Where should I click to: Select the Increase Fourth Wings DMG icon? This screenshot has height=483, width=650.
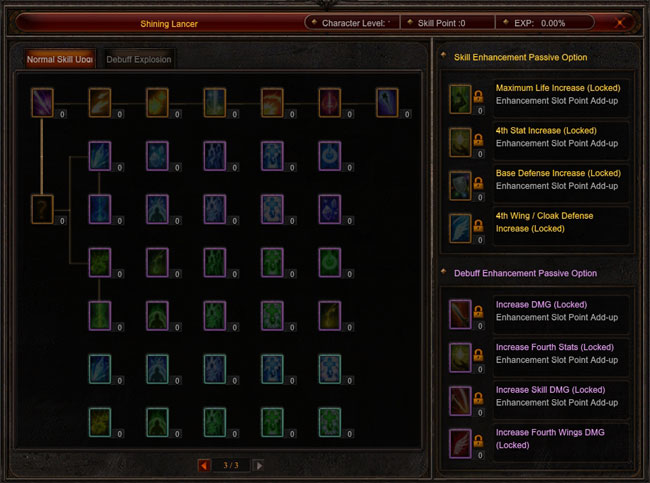[460, 444]
